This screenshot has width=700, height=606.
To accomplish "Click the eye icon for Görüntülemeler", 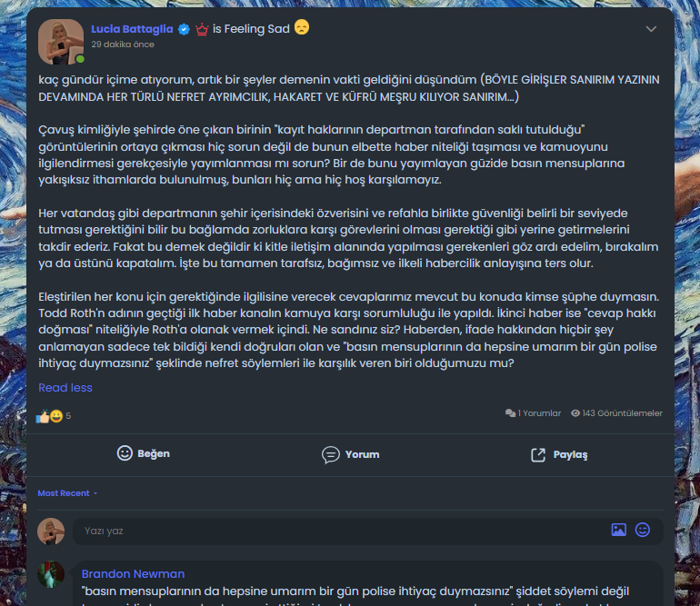I will [575, 413].
